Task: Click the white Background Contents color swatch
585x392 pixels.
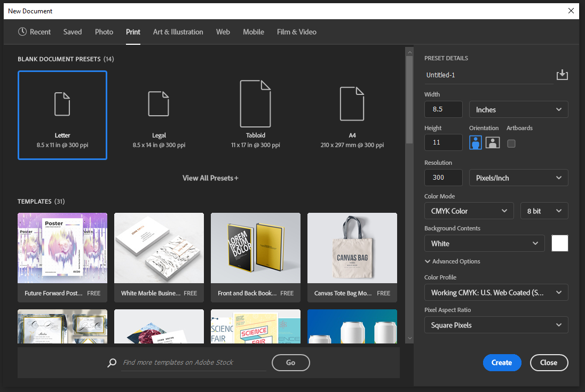Action: tap(559, 243)
